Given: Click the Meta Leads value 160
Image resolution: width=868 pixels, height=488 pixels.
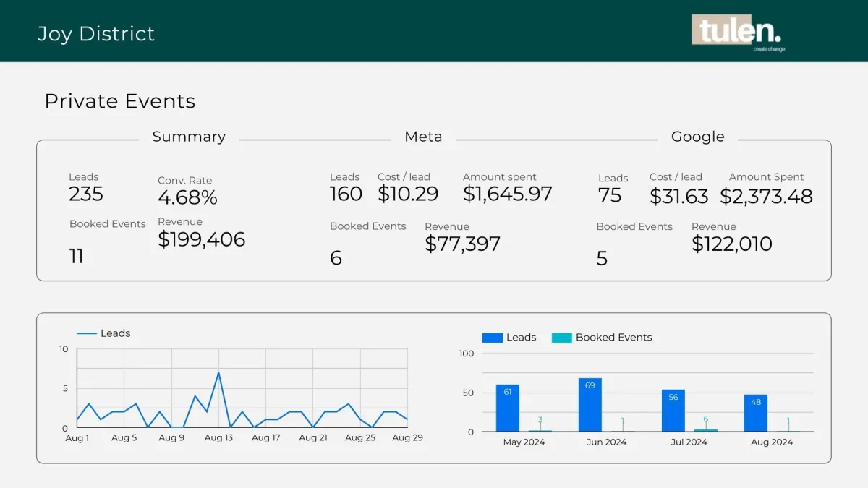Looking at the screenshot, I should tap(346, 194).
